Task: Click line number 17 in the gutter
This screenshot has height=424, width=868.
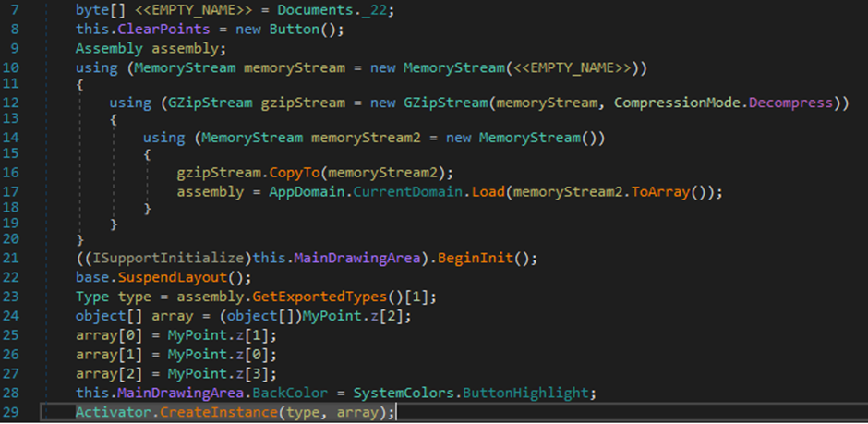Action: pyautogui.click(x=11, y=192)
